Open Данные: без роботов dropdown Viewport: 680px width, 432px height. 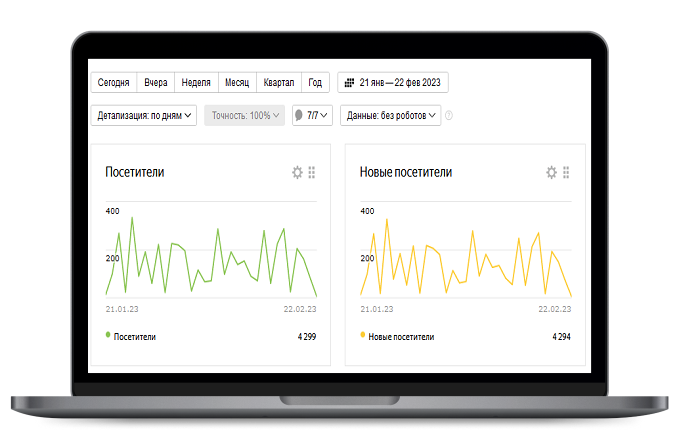(x=390, y=115)
